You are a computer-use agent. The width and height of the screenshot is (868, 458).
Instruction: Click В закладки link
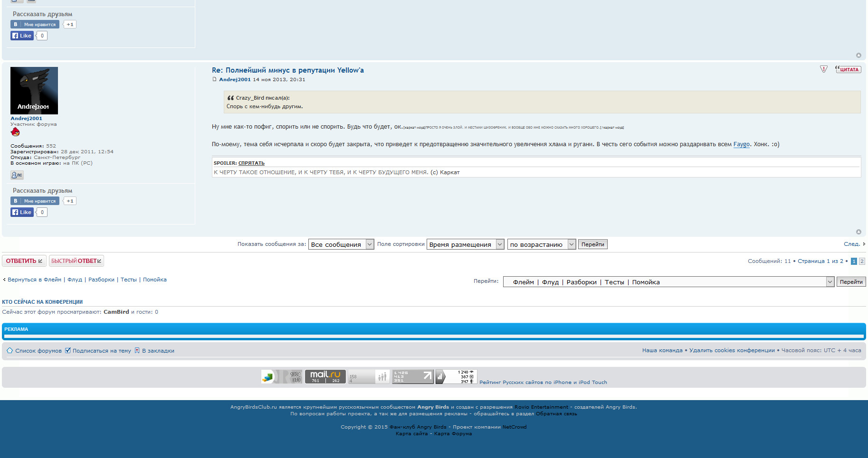coord(158,351)
